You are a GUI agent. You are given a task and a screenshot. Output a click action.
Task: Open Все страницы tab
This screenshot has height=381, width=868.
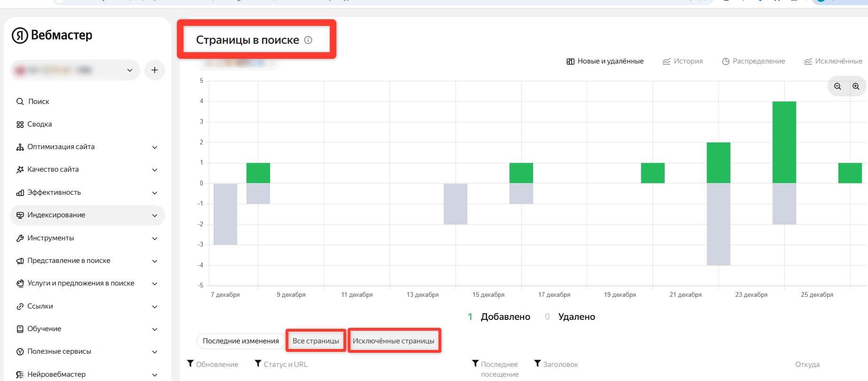(x=316, y=341)
